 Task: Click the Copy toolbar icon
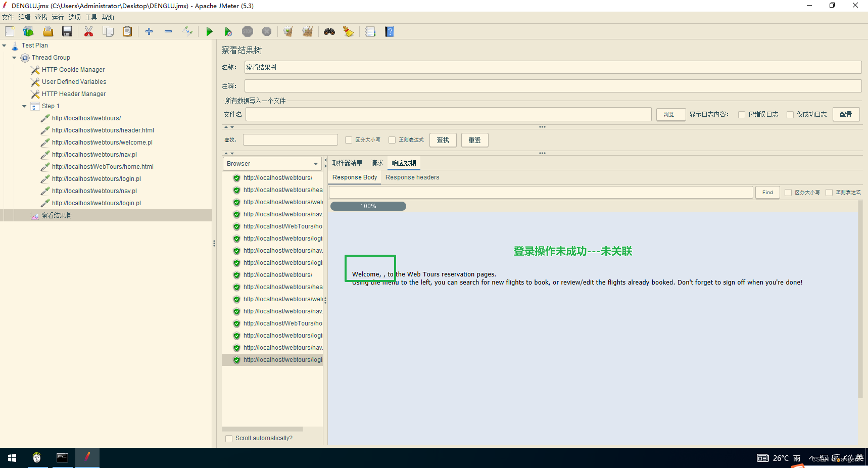tap(108, 31)
